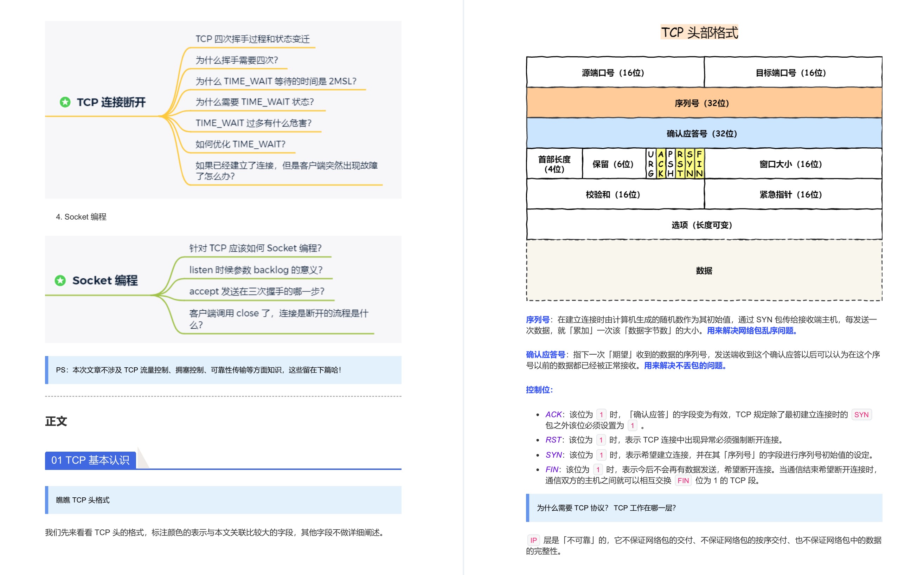924x575 pixels.
Task: Click the blue 控制位 label
Action: coord(538,389)
